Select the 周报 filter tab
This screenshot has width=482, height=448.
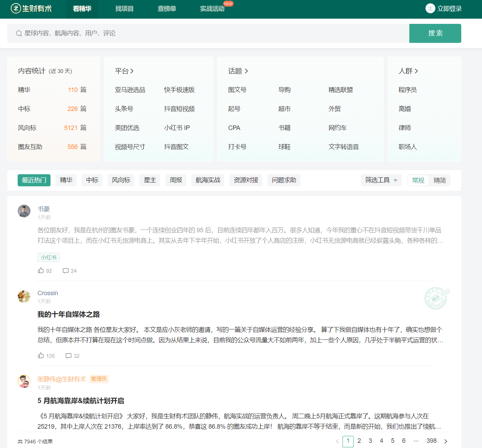pos(176,180)
